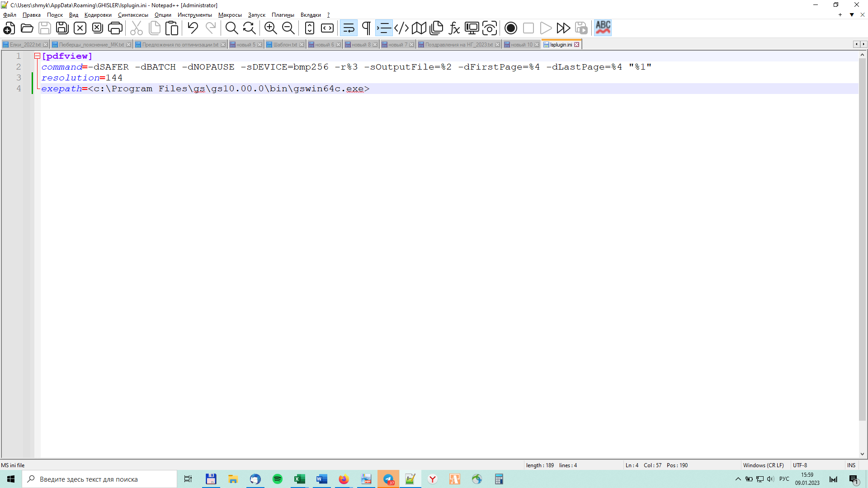Toggle ABC spell check button
Viewport: 868px width, 488px height.
pos(603,28)
